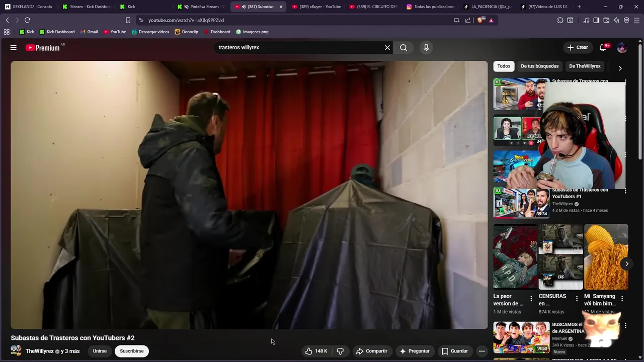This screenshot has width=644, height=362.
Task: Open Brave VPN shield icon
Action: tap(626, 20)
